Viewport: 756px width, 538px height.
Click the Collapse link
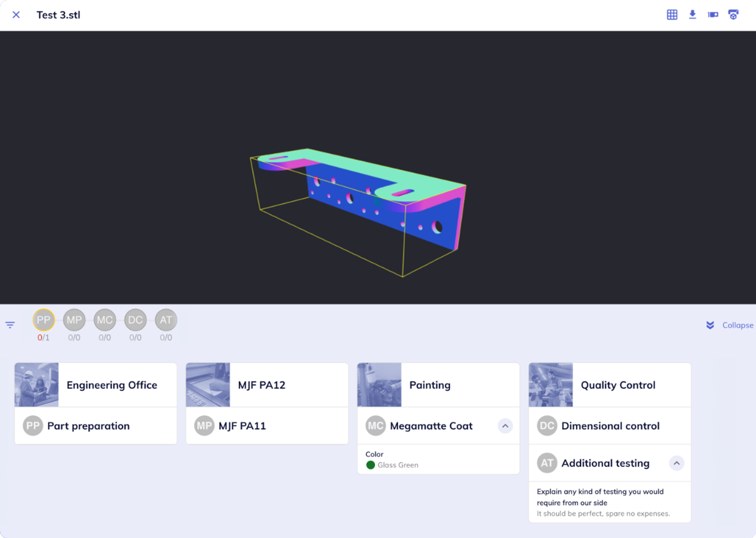point(737,325)
